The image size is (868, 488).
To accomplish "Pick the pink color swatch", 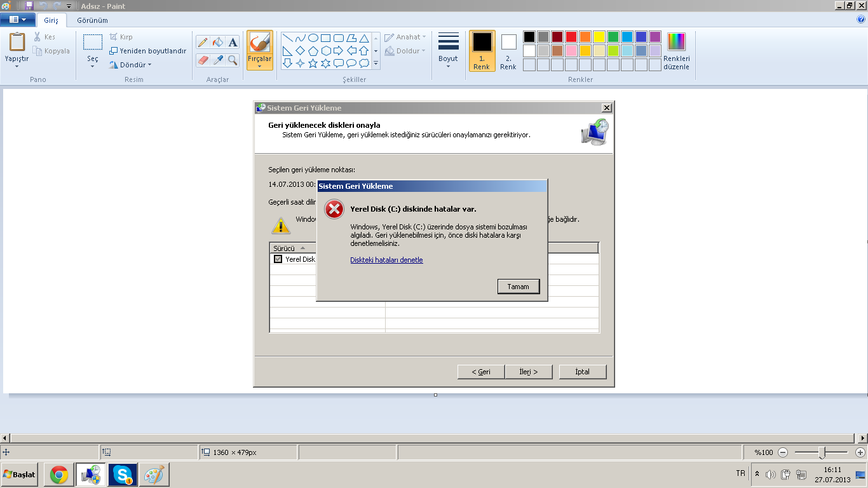I will tap(571, 51).
